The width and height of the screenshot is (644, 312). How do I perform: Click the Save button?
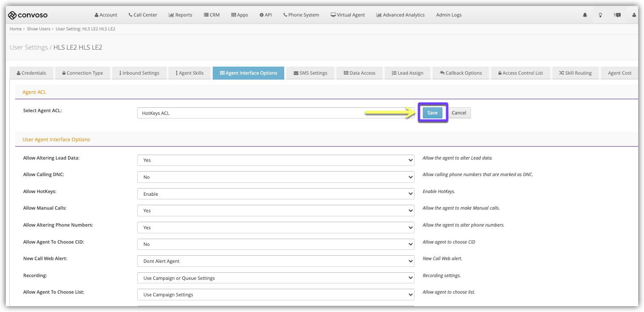432,113
